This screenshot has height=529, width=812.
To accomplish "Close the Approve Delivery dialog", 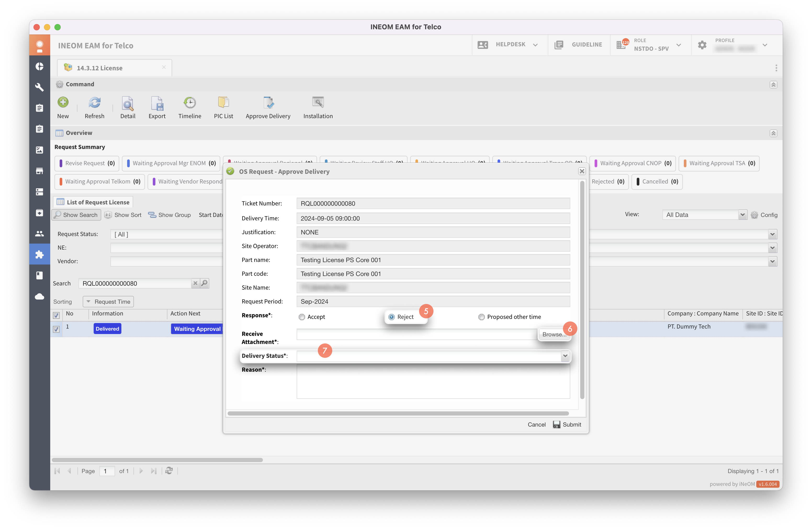I will coord(582,171).
